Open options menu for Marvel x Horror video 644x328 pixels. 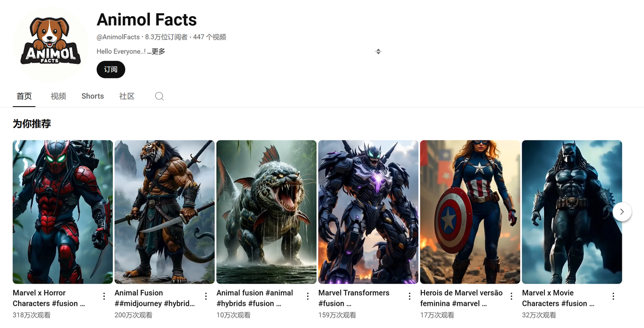[104, 296]
